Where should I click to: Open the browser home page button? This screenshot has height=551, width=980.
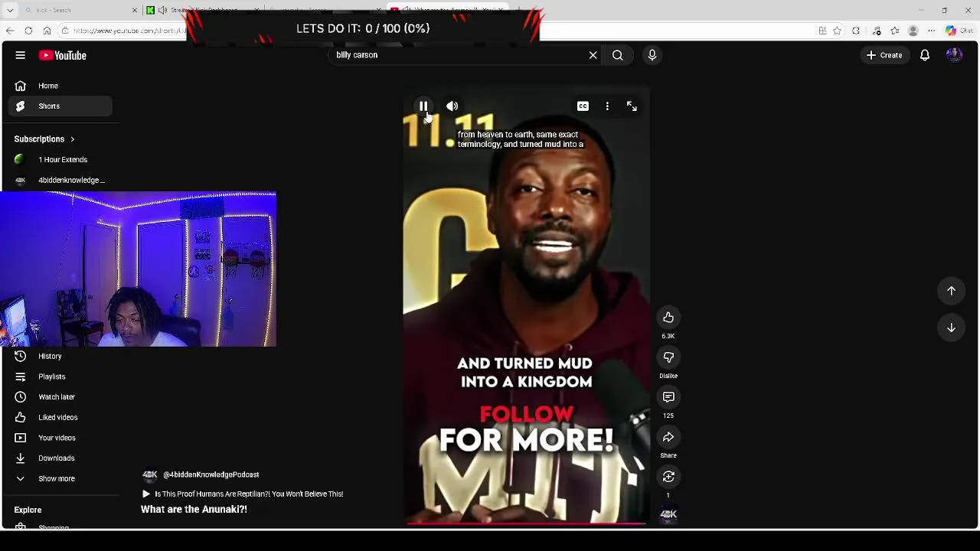[47, 31]
